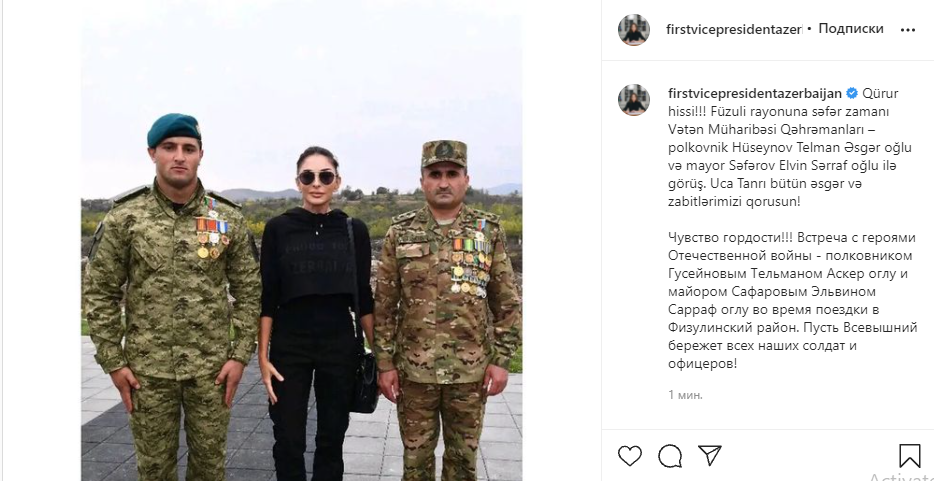Open the main post photo
The width and height of the screenshot is (934, 481).
click(x=301, y=240)
